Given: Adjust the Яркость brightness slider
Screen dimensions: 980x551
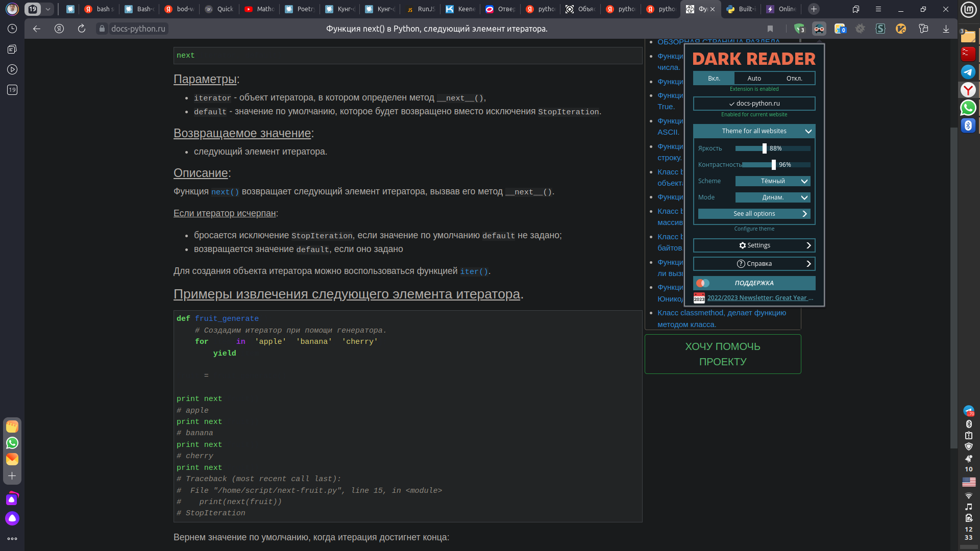Looking at the screenshot, I should (x=764, y=148).
